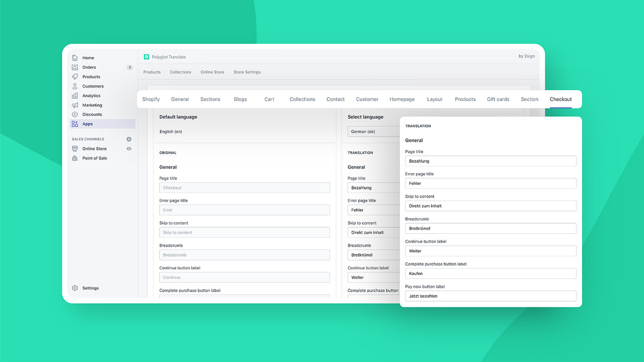The width and height of the screenshot is (644, 362).
Task: Switch to the General tab
Action: click(x=180, y=99)
